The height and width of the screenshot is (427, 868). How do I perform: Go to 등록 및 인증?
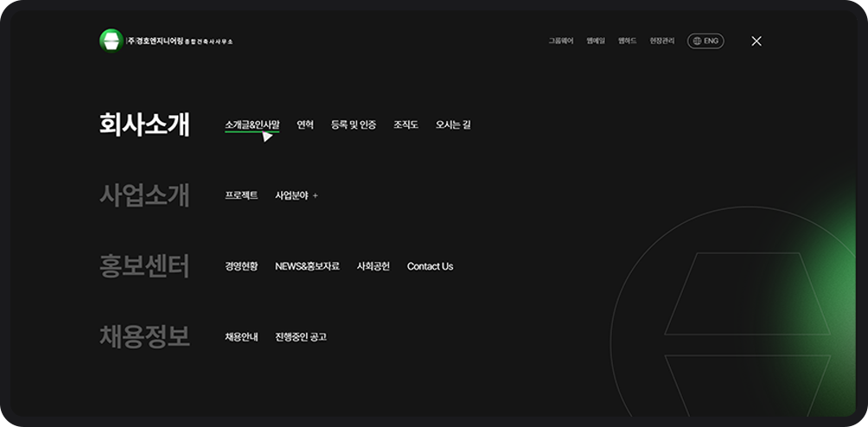[x=353, y=124]
